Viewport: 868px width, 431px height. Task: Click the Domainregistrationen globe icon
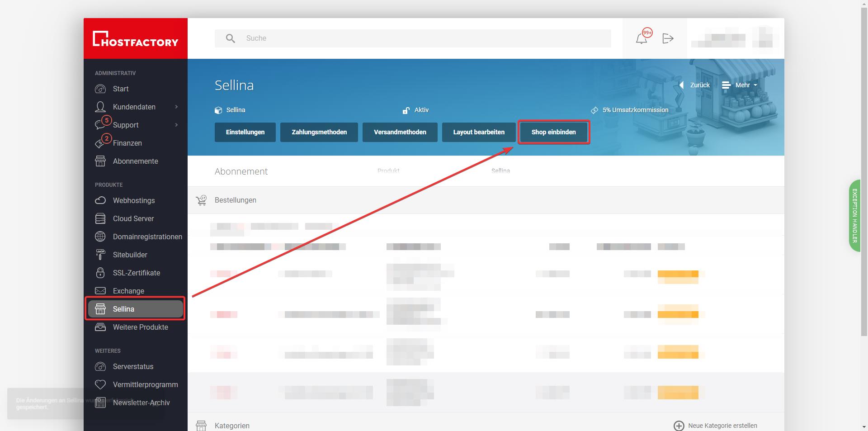coord(100,237)
